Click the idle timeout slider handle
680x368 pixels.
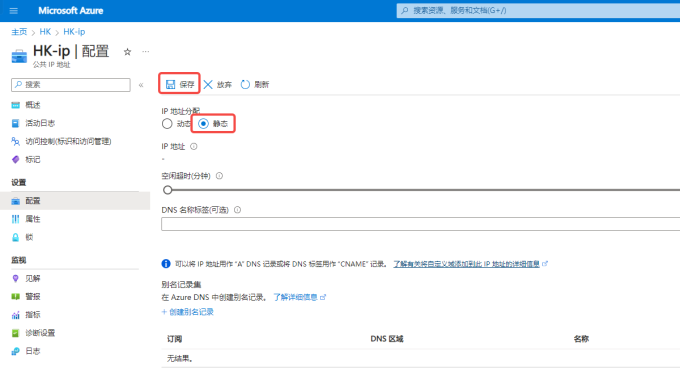point(167,189)
